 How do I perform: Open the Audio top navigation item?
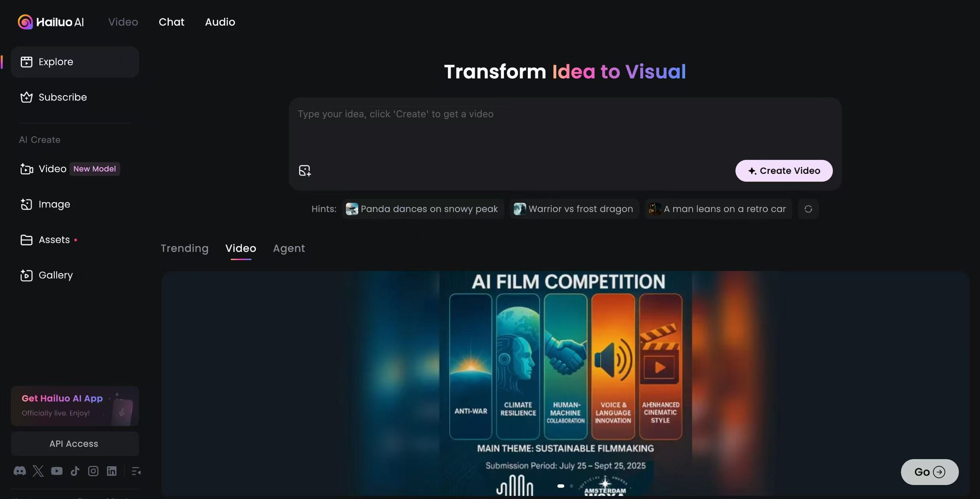220,22
